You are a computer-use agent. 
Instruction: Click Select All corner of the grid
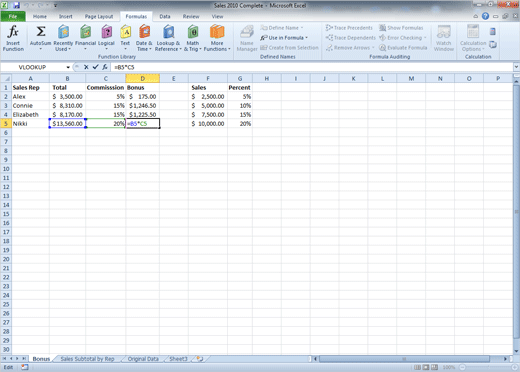click(x=6, y=79)
